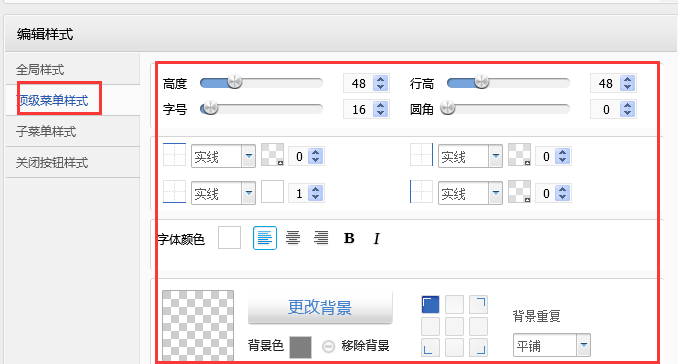
Task: Open bottom border 实线 style dropdown
Action: 223,193
